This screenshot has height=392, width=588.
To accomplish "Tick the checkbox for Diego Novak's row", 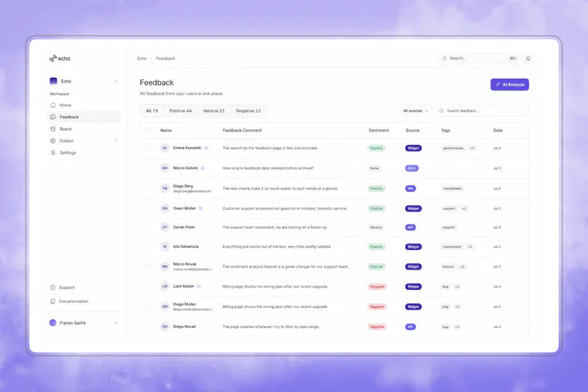I will pyautogui.click(x=147, y=327).
